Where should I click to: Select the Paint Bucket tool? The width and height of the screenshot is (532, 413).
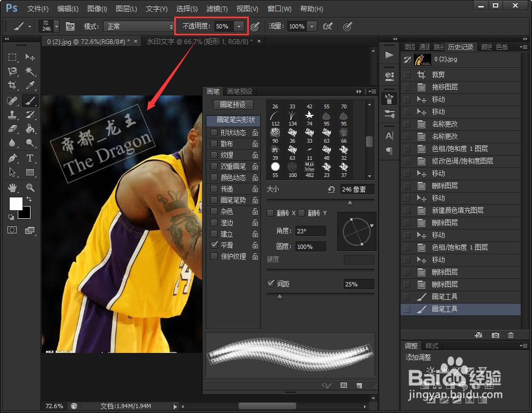(x=30, y=129)
